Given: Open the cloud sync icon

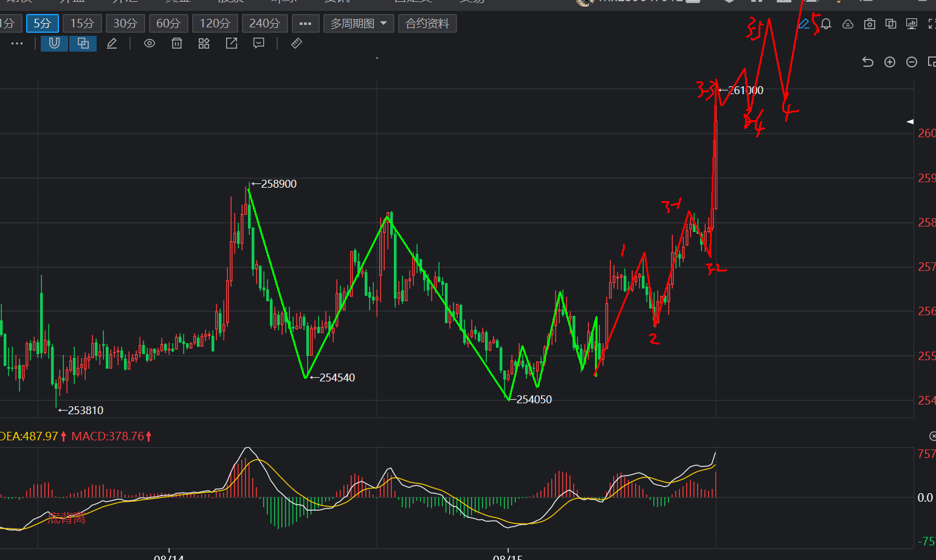Looking at the screenshot, I should (x=848, y=24).
